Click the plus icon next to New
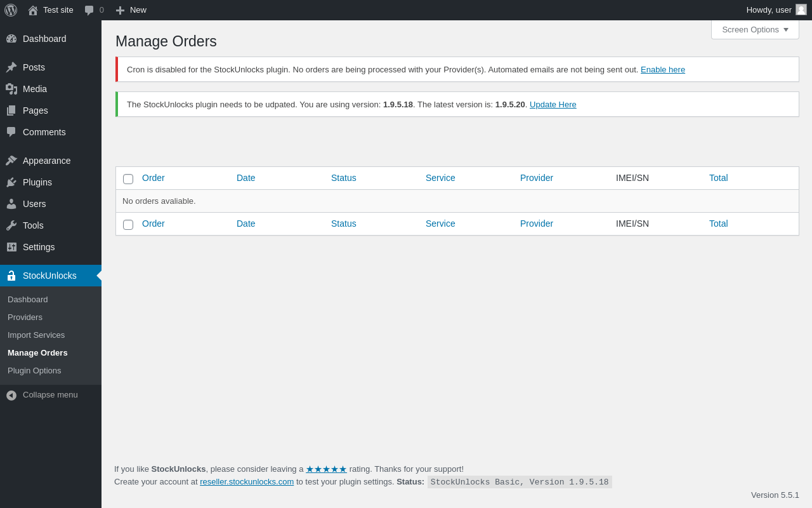This screenshot has width=812, height=508. [x=120, y=10]
